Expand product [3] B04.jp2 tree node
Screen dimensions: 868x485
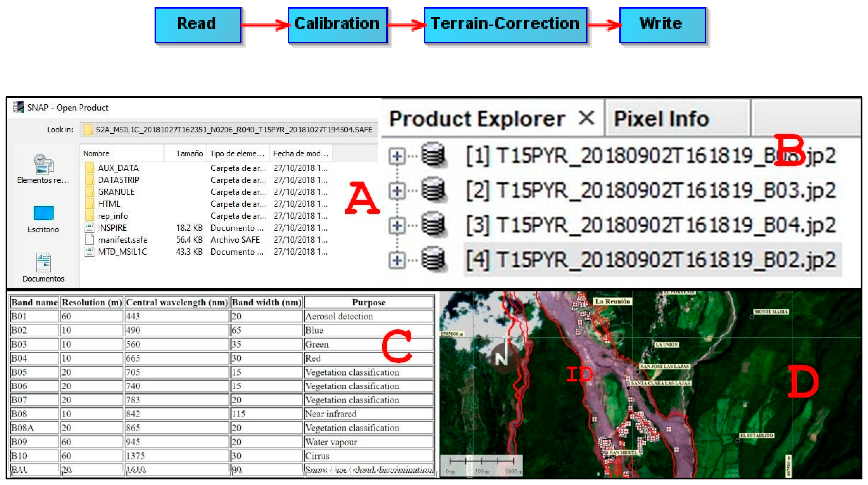point(397,225)
